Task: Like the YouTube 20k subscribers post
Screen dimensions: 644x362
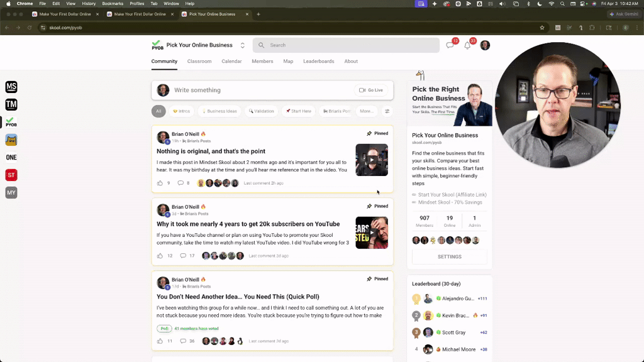Action: 160,256
